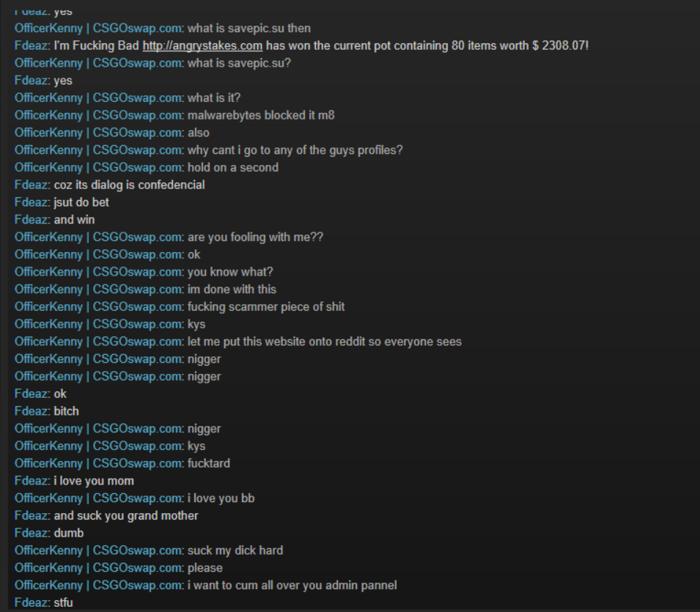
Task: Click the Fdeaz name beside 'yes' reply
Action: coord(31,81)
